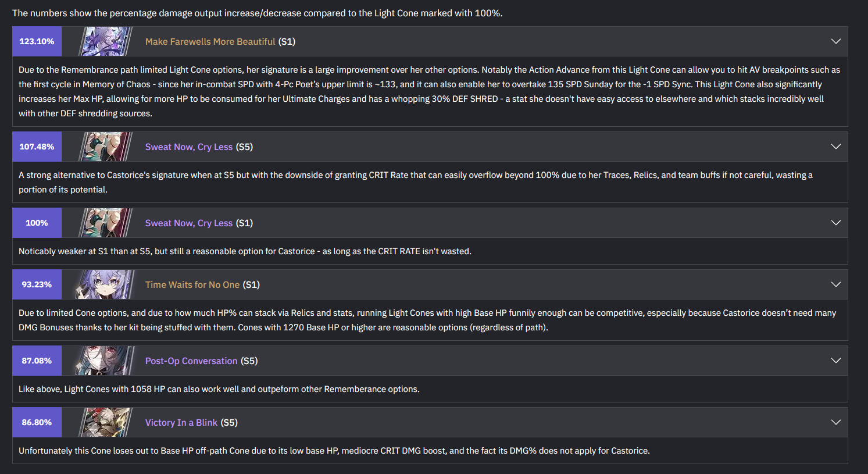
Task: Click Time Waits for No One cone image
Action: (105, 284)
